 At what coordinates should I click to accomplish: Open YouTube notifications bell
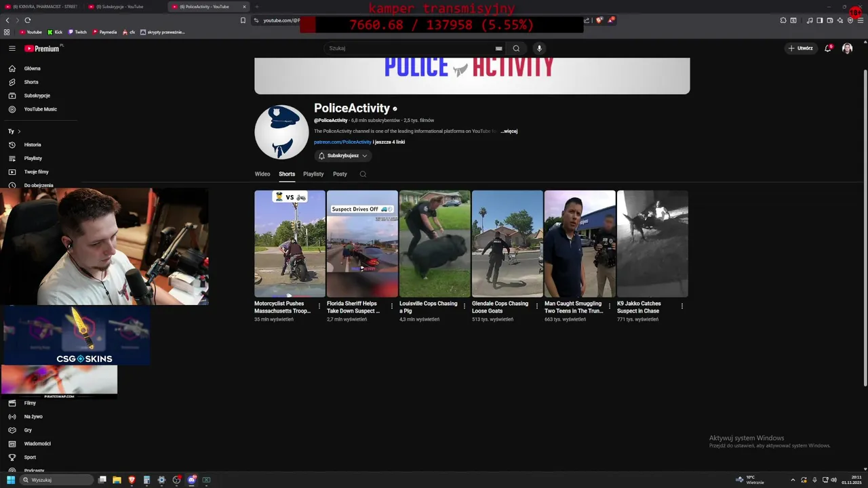coord(828,48)
